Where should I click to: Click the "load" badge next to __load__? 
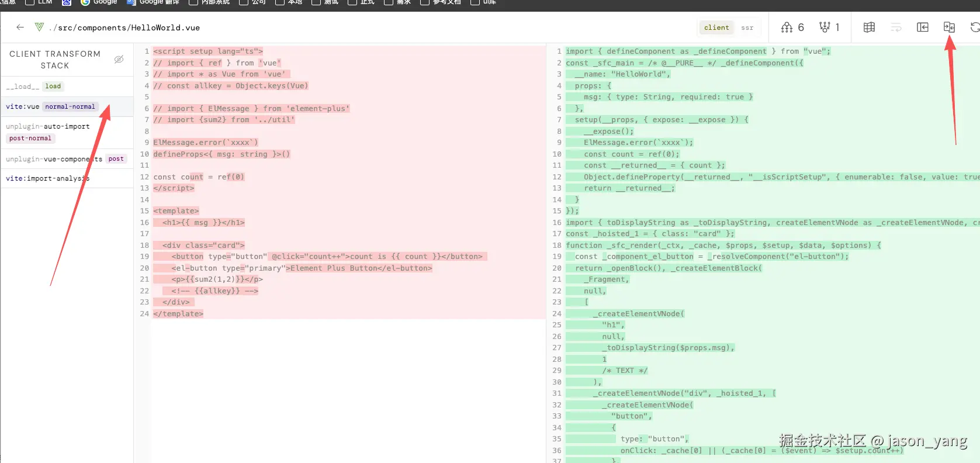pyautogui.click(x=53, y=87)
